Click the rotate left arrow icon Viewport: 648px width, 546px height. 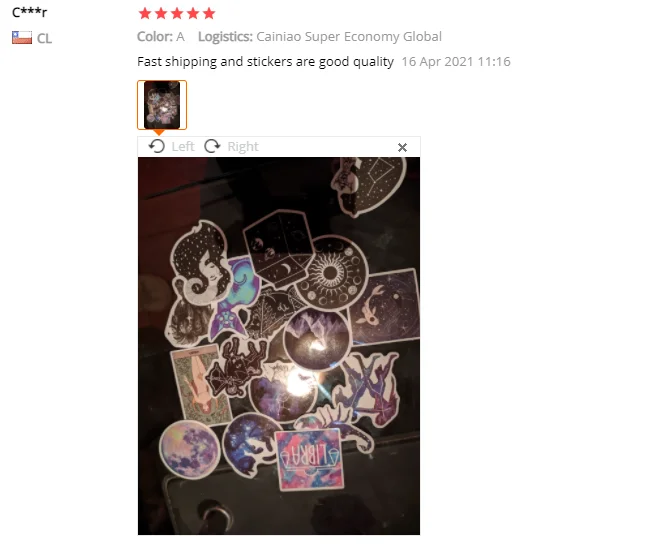[157, 146]
